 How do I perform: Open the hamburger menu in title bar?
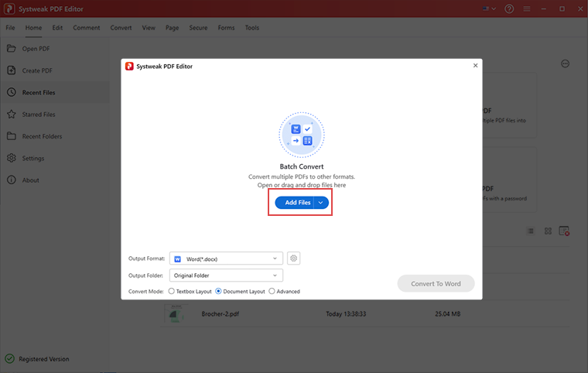[527, 9]
